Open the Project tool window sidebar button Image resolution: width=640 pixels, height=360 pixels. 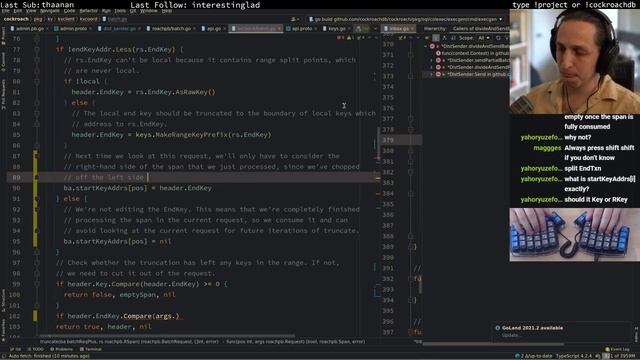point(3,36)
